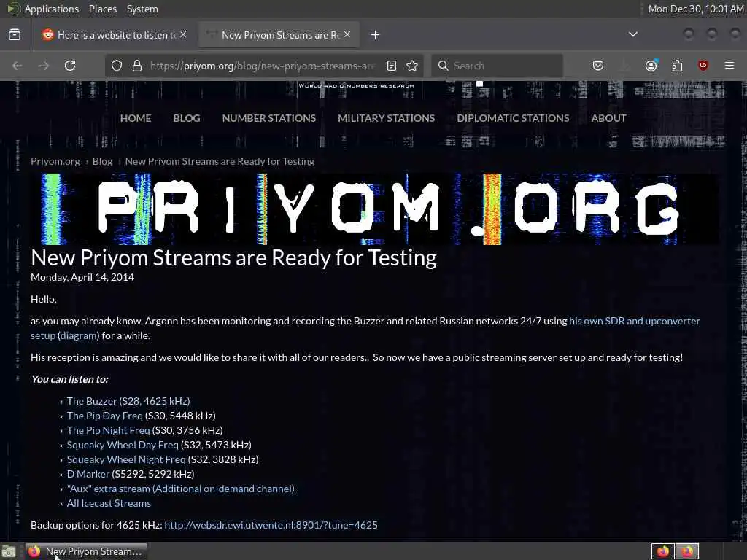Screen dimensions: 747x560
Task: Open the extensions puzzle-piece icon
Action: (x=677, y=66)
